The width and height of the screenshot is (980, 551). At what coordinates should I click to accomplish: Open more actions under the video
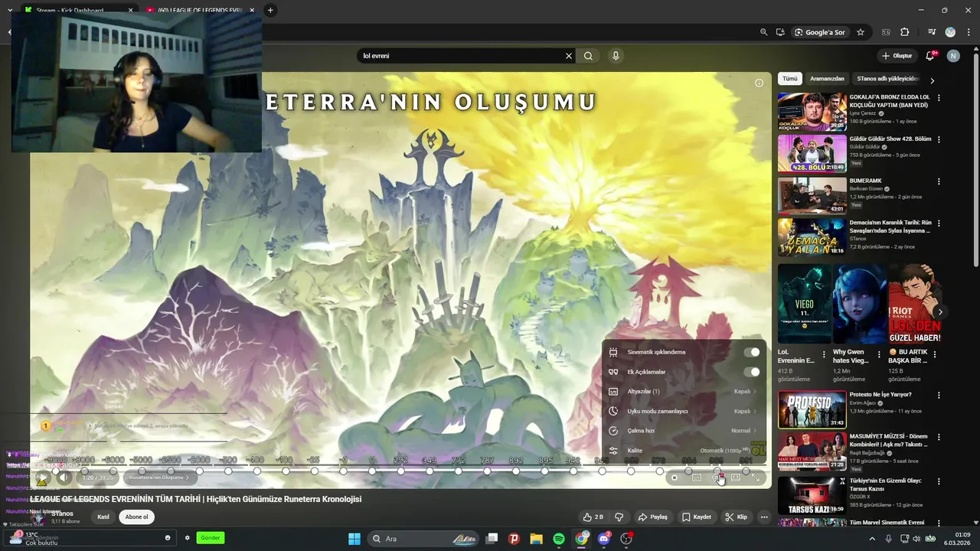point(764,517)
